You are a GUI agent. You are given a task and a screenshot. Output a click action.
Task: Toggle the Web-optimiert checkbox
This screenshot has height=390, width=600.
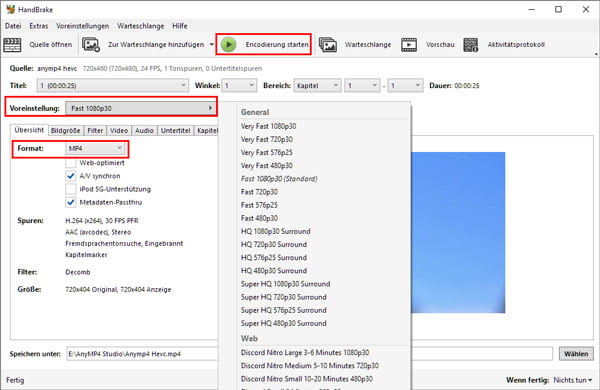[70, 163]
